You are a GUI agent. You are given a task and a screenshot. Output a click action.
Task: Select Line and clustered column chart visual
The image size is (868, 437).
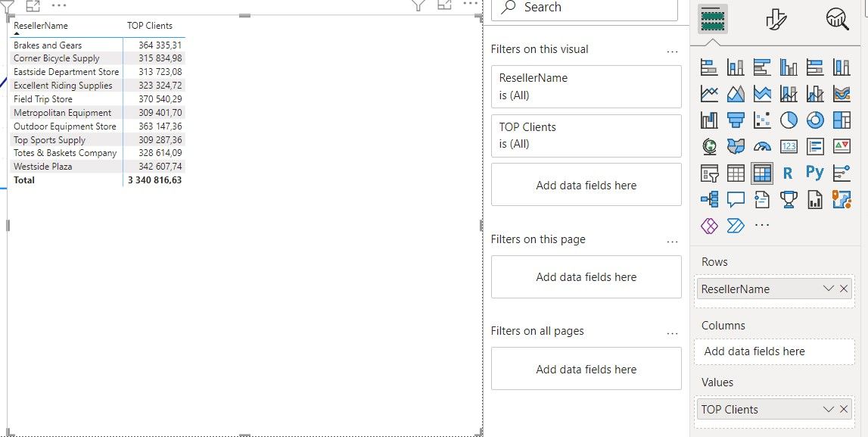point(815,94)
